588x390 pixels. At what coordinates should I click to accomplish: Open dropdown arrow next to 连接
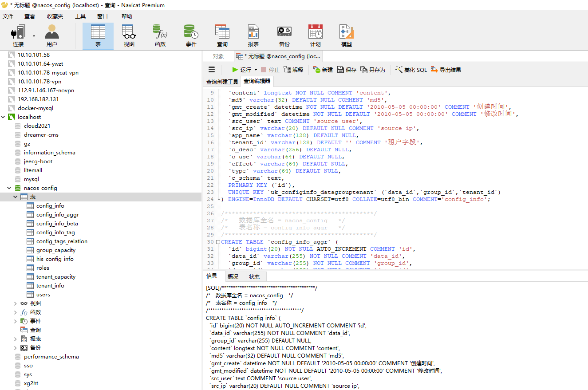click(34, 36)
